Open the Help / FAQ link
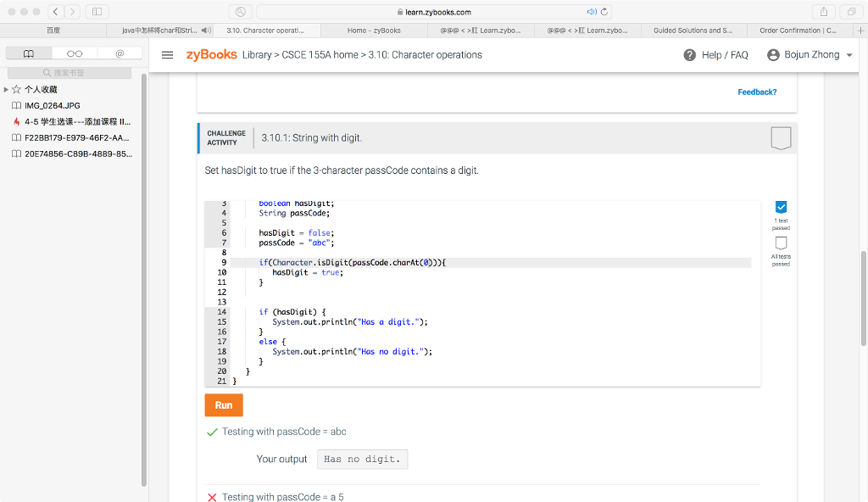This screenshot has width=868, height=502. 715,55
